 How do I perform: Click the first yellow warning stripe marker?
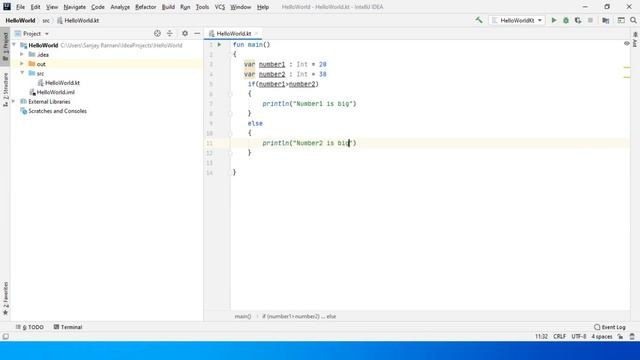coord(627,67)
